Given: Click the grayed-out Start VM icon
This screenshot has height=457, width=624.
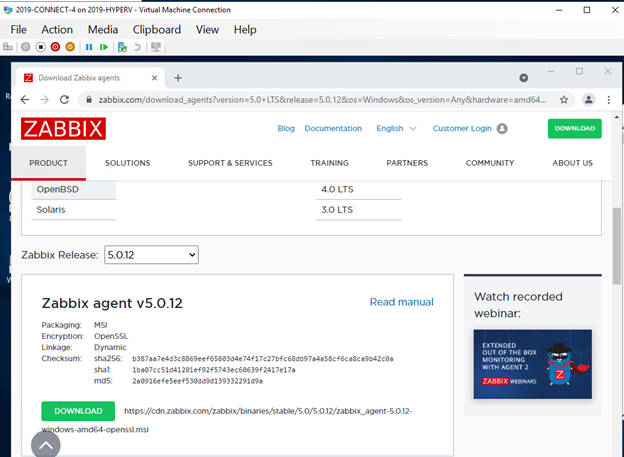Looking at the screenshot, I should tap(25, 47).
